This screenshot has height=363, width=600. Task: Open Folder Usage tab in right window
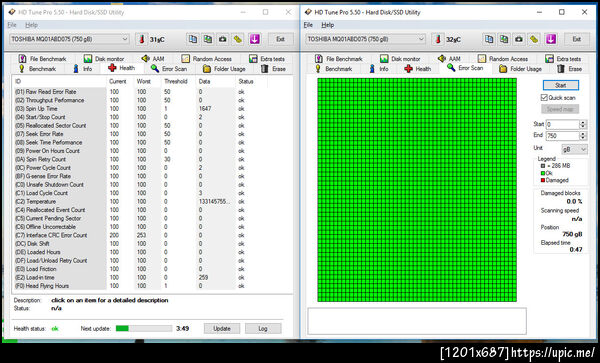[520, 69]
